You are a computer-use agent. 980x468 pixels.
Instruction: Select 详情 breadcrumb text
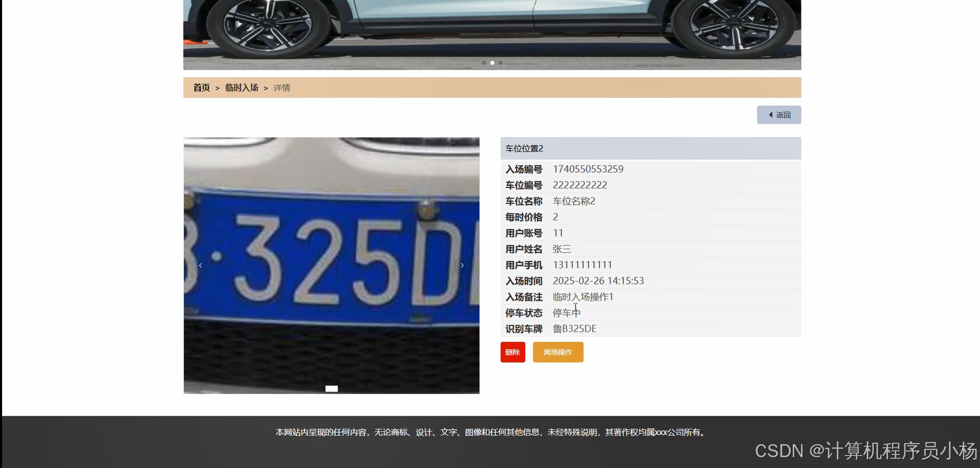(282, 88)
